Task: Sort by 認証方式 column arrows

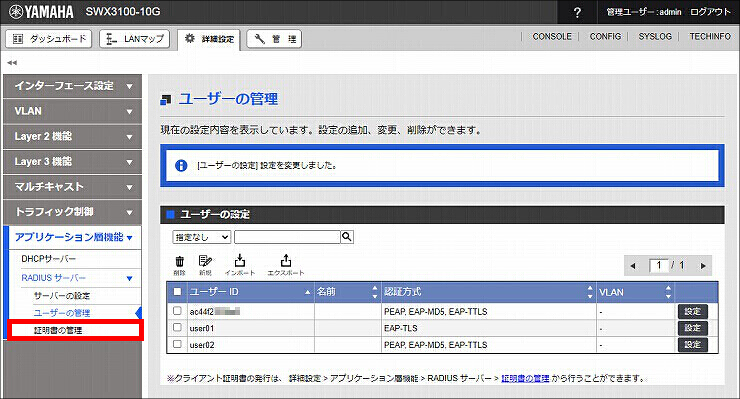Action: coord(590,292)
